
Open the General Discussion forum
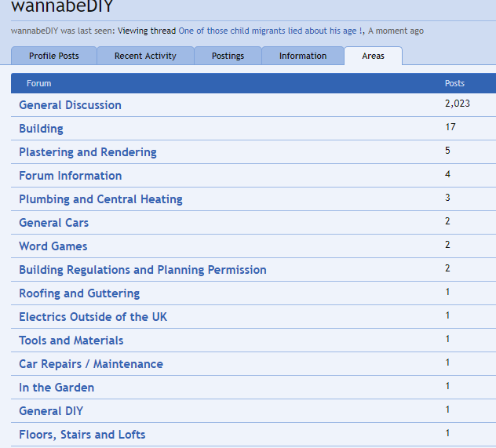(x=70, y=105)
